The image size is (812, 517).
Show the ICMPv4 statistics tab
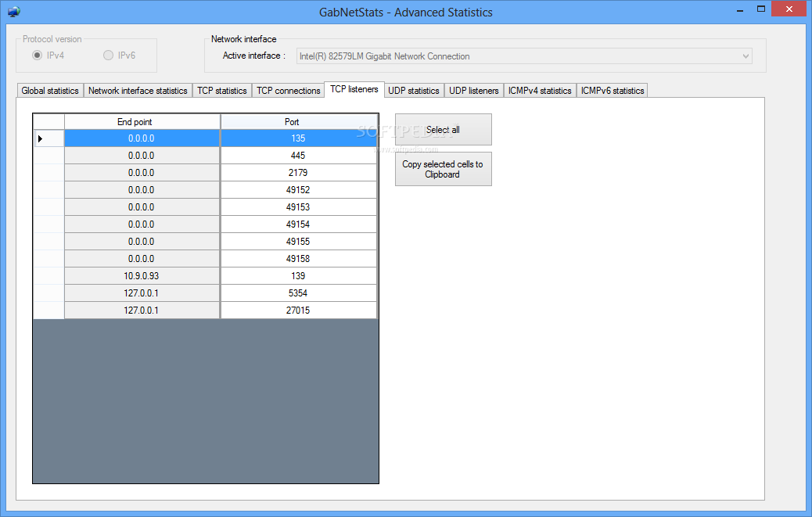pyautogui.click(x=540, y=91)
